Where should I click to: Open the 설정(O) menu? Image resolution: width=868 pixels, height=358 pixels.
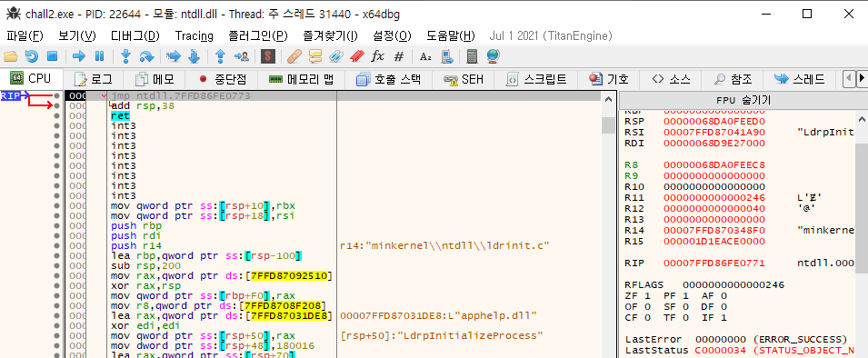click(x=392, y=36)
